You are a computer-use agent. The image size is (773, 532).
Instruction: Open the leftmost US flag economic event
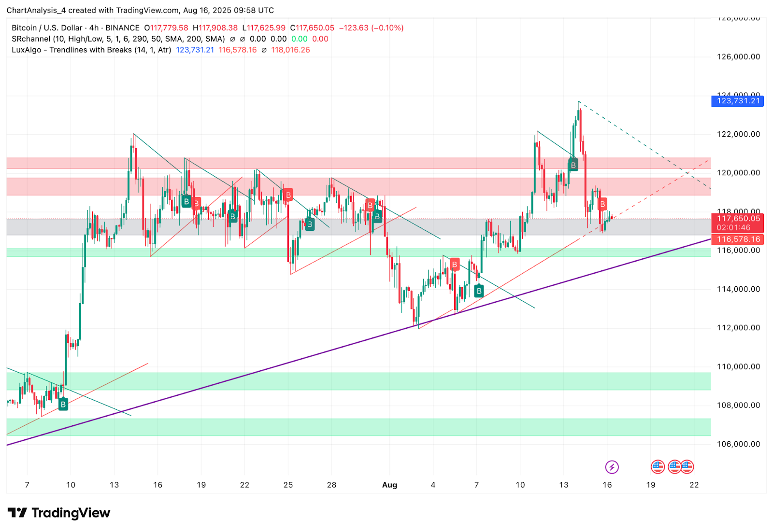(658, 467)
